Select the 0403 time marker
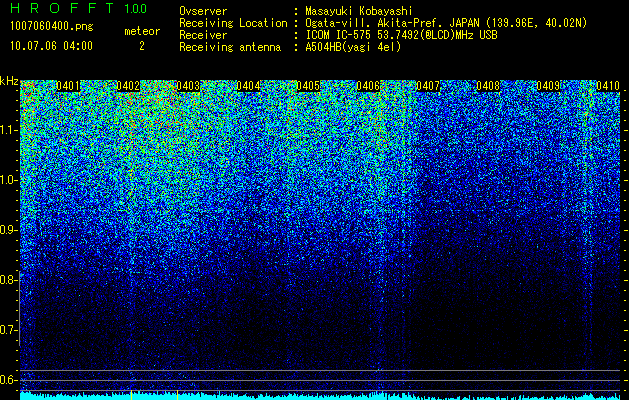This screenshot has height=400, width=629. tap(188, 86)
